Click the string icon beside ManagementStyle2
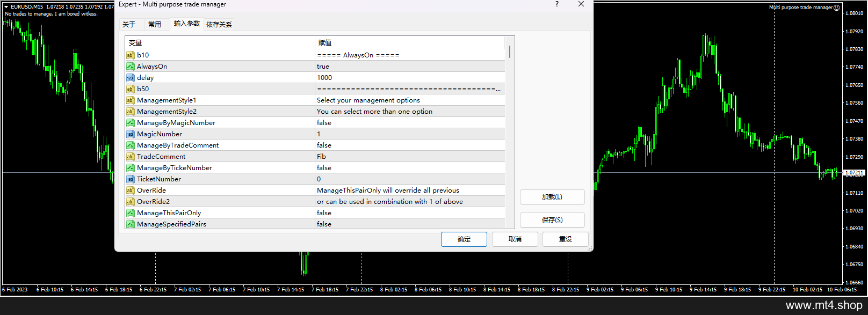This screenshot has width=868, height=315. click(x=131, y=112)
